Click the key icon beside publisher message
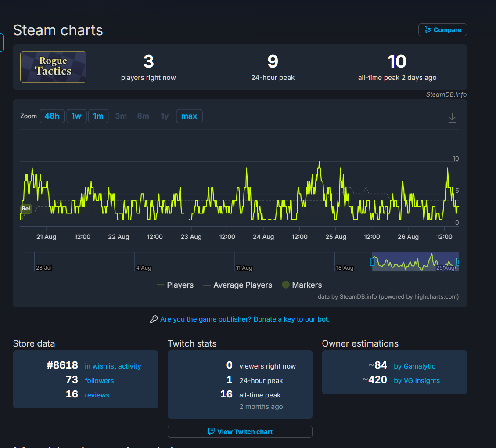 click(x=154, y=319)
